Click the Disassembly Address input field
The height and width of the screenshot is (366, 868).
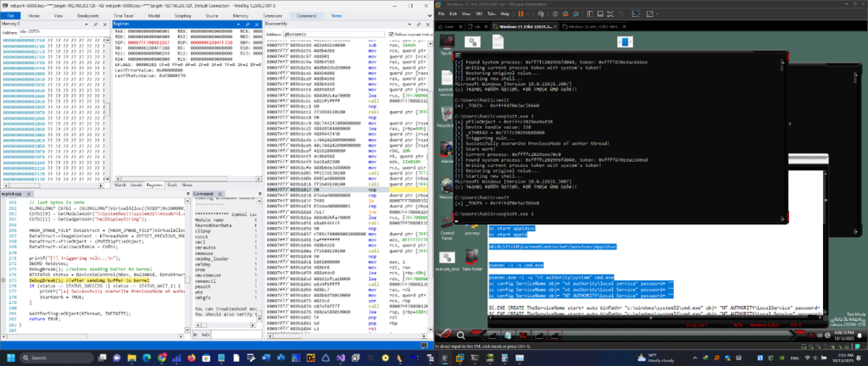(x=332, y=34)
